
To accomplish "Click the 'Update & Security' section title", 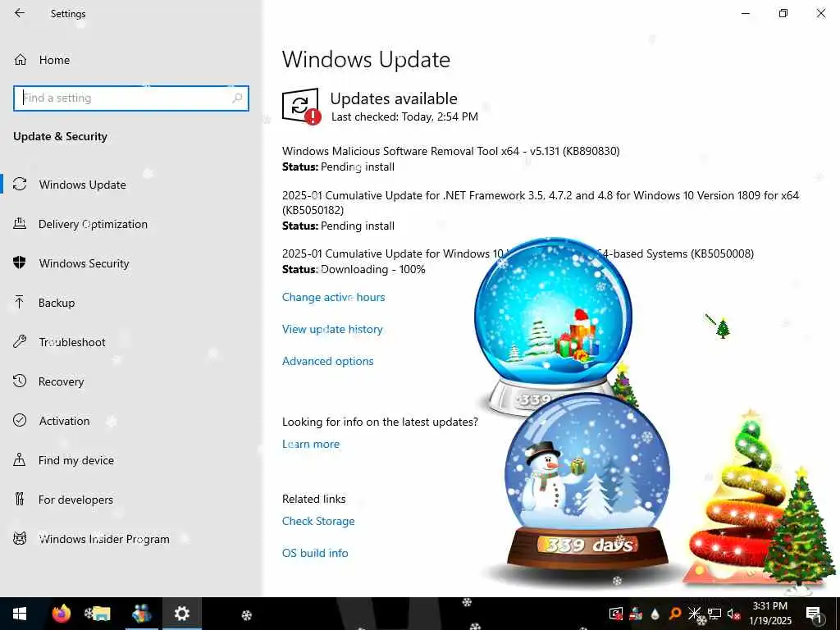I will pos(60,137).
